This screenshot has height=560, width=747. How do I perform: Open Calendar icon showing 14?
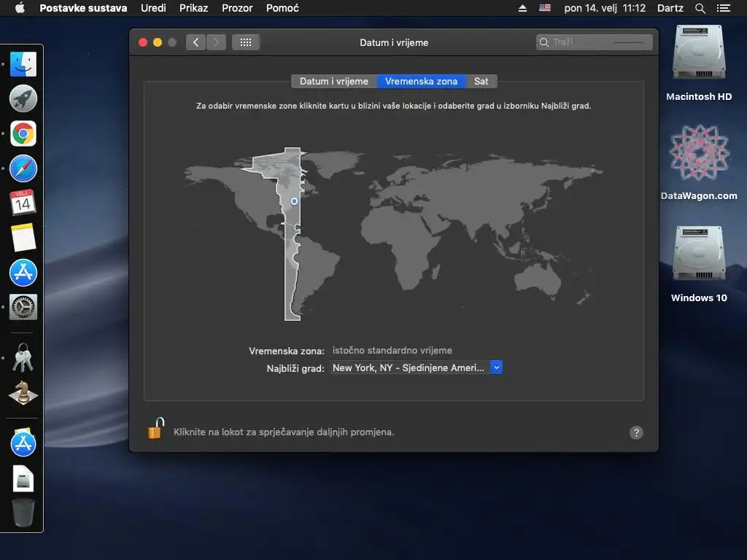tap(23, 203)
